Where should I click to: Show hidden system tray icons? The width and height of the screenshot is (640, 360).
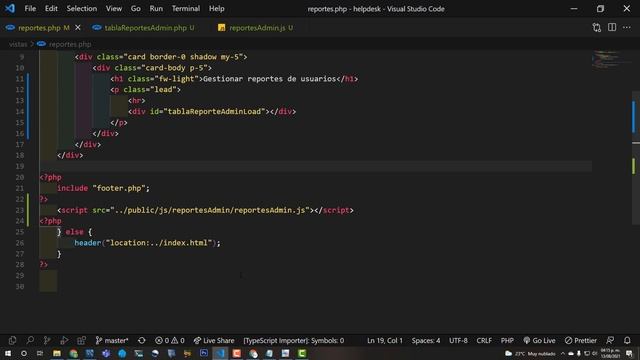point(563,353)
